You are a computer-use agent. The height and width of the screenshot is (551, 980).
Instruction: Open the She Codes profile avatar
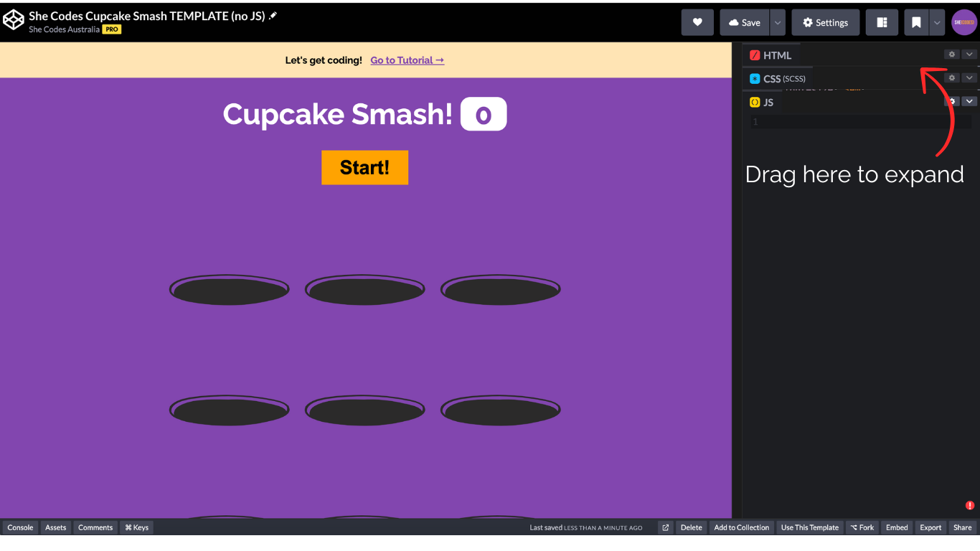[x=964, y=23]
